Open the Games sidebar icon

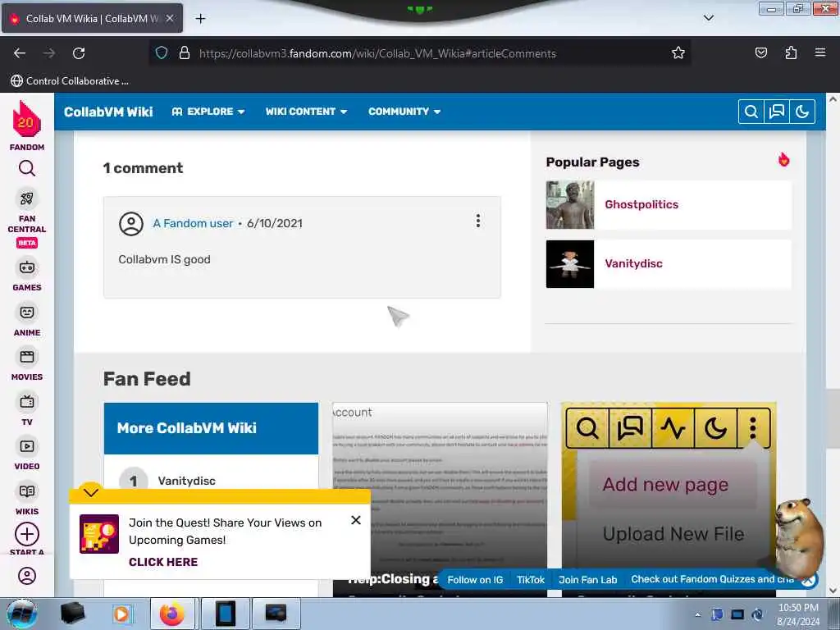(27, 267)
